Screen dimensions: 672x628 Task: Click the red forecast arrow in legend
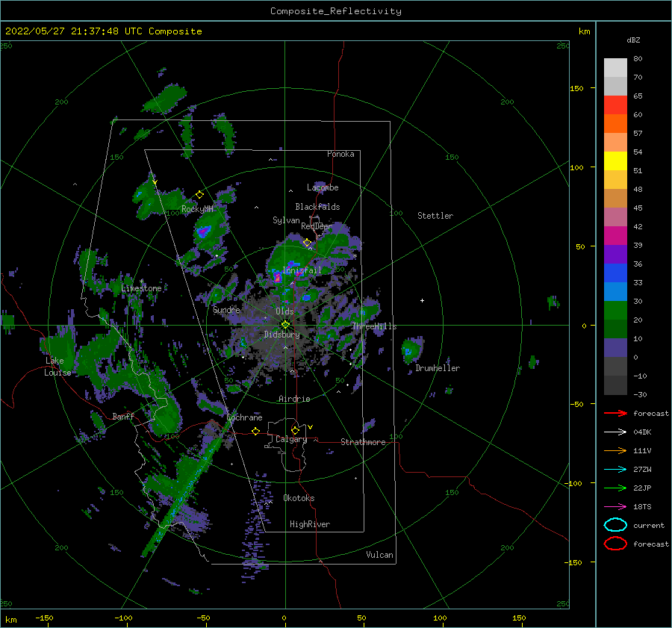pos(615,413)
